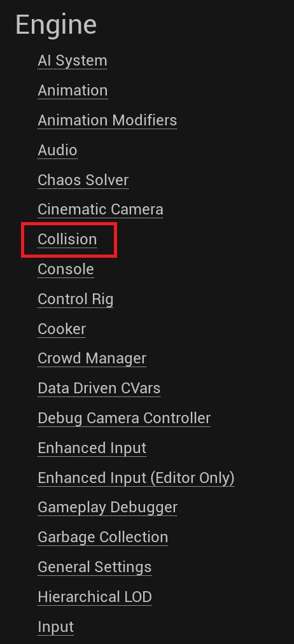Open the highlighted Collision settings

click(67, 239)
